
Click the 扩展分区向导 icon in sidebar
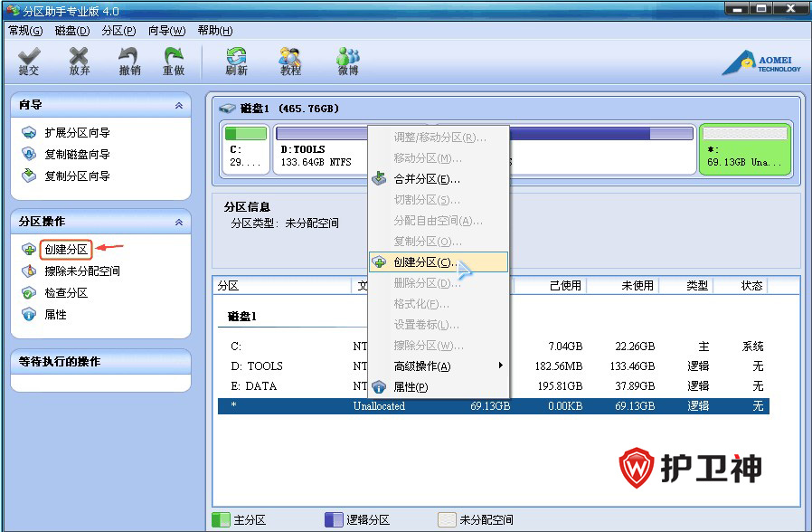pyautogui.click(x=29, y=133)
